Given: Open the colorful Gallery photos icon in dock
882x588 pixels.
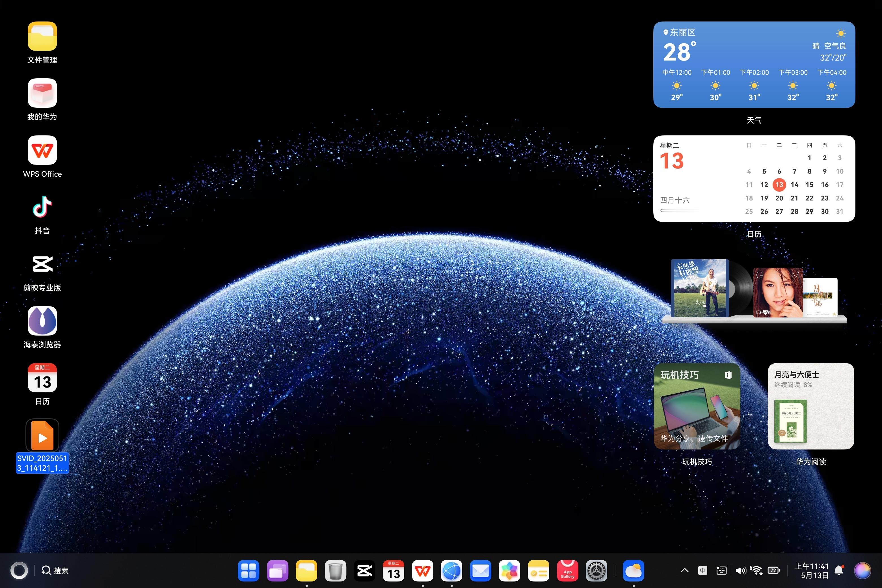Looking at the screenshot, I should coord(509,571).
